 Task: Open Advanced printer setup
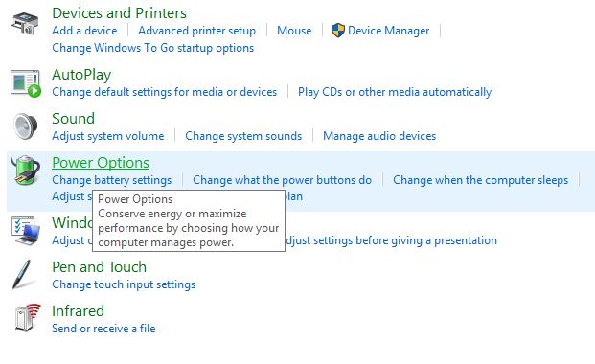pos(196,31)
